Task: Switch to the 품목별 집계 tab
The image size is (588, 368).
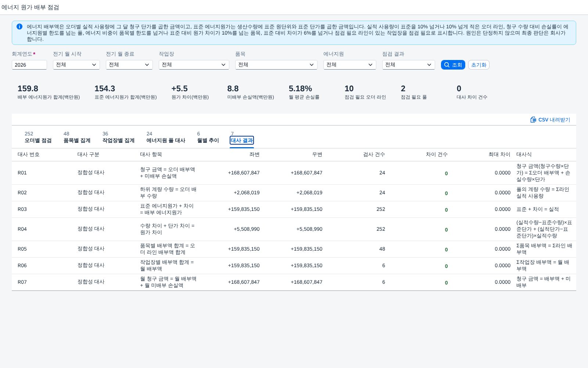Action: pos(77,138)
